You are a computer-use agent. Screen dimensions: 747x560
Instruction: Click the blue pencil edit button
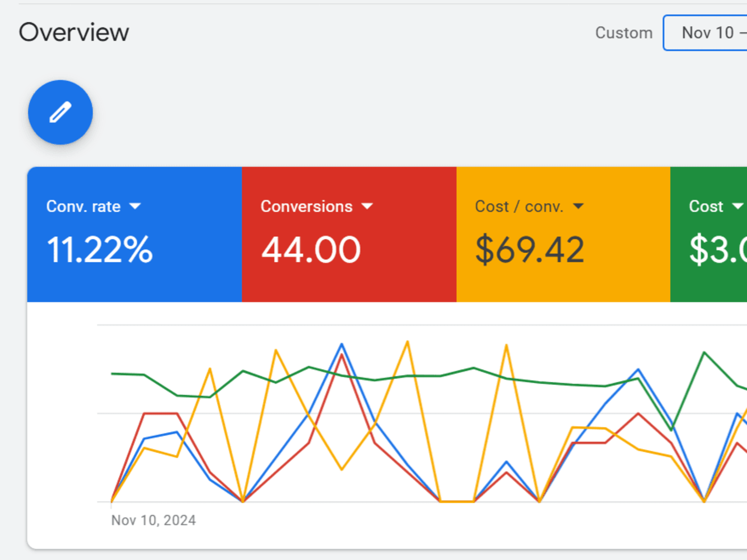tap(60, 112)
